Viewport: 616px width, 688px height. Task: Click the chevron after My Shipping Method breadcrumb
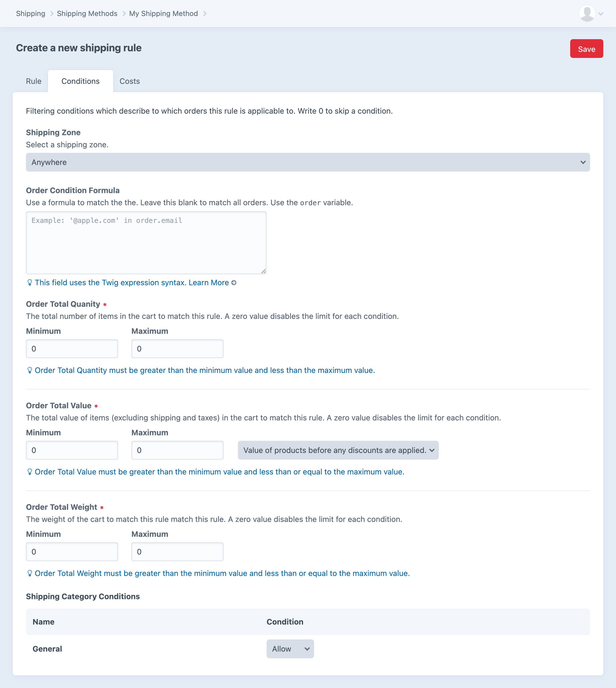tap(205, 14)
